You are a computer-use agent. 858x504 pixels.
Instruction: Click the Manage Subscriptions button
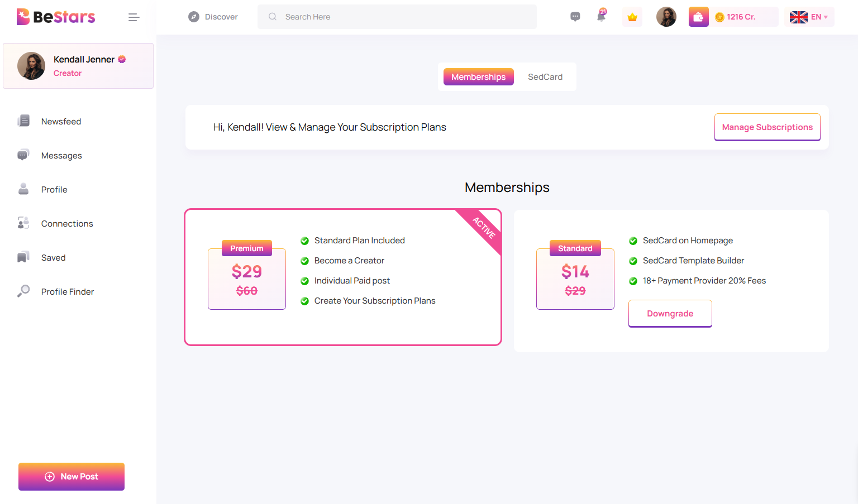(767, 127)
